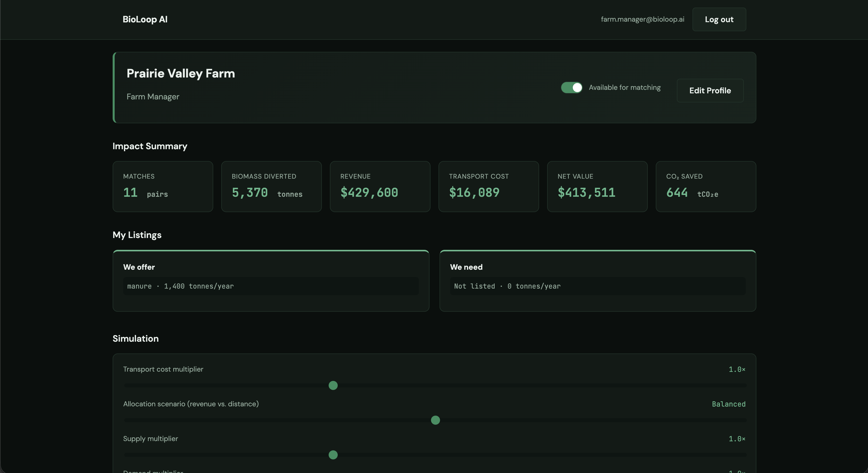The width and height of the screenshot is (868, 473).
Task: Open the Net Value card
Action: 597,186
